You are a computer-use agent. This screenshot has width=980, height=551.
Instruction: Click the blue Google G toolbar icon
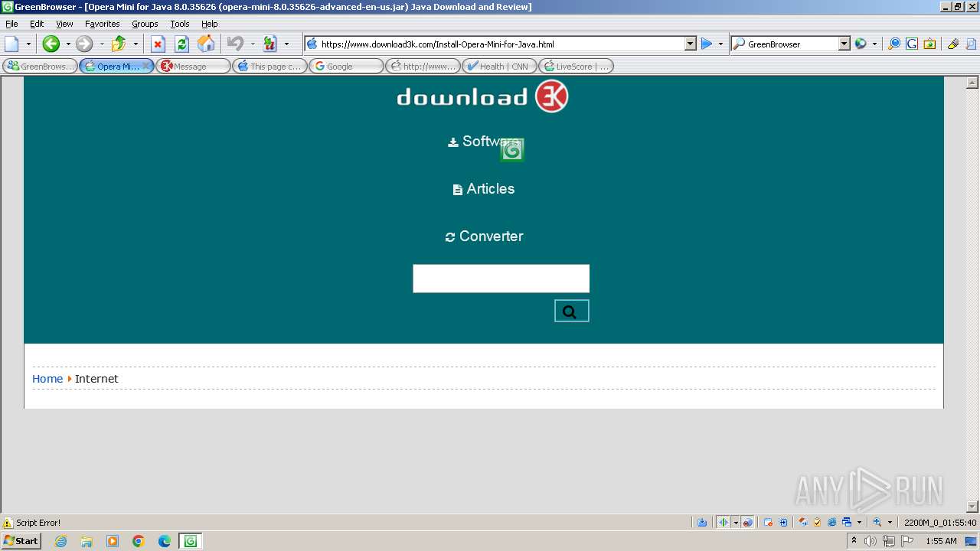click(x=912, y=44)
